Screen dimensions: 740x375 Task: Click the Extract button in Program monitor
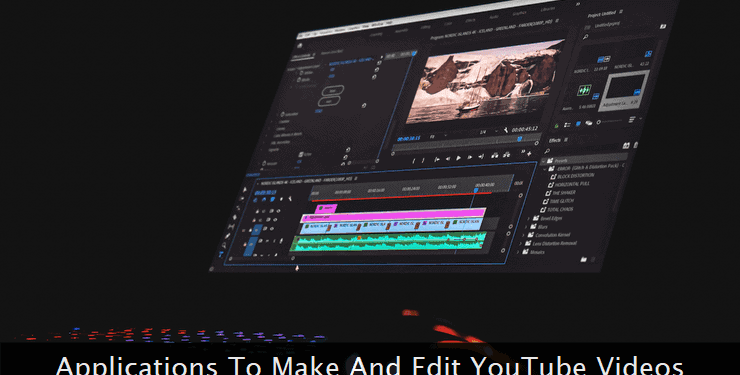click(506, 155)
